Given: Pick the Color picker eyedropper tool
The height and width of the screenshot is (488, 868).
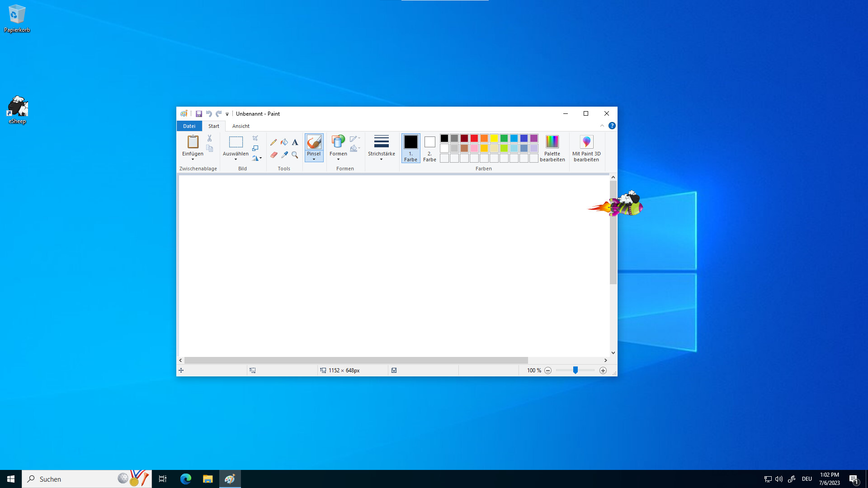Looking at the screenshot, I should click(x=284, y=155).
